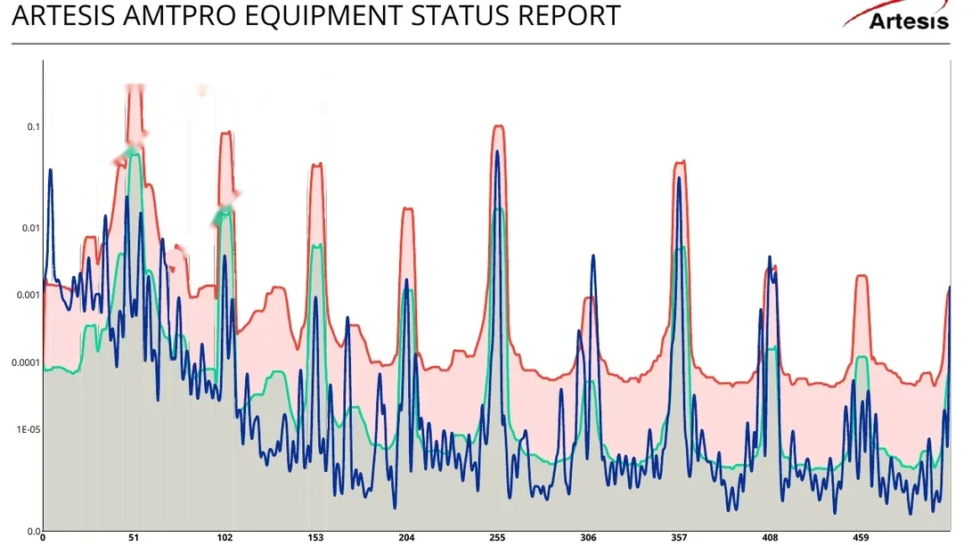Click y-axis label 0.1
The image size is (980, 545).
(33, 126)
